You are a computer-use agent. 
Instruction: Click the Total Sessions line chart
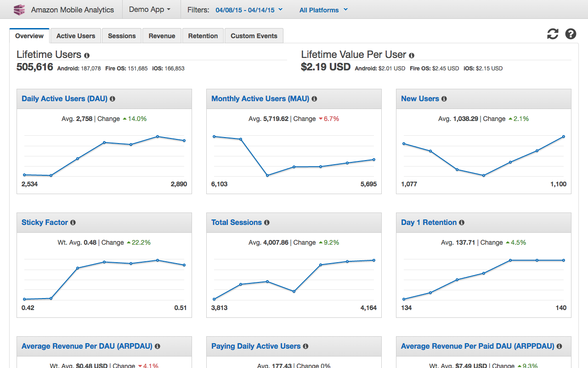294,280
